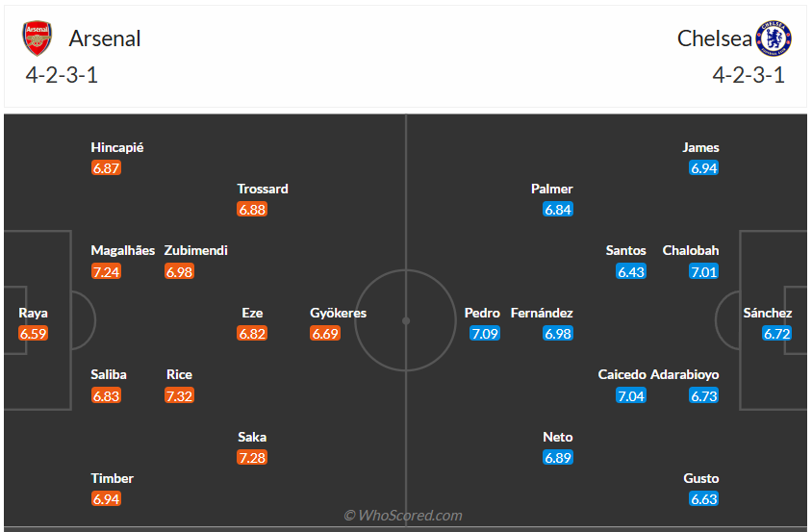Click the Chelsea club crest
The height and width of the screenshot is (532, 812).
(x=774, y=38)
